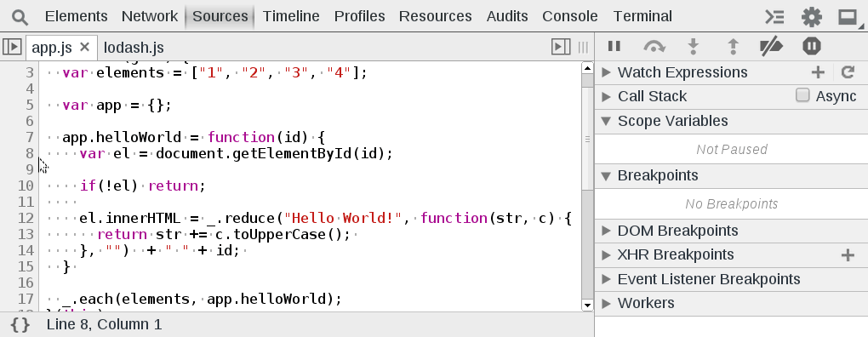The image size is (868, 337).
Task: Open the Console panel tab
Action: click(570, 17)
